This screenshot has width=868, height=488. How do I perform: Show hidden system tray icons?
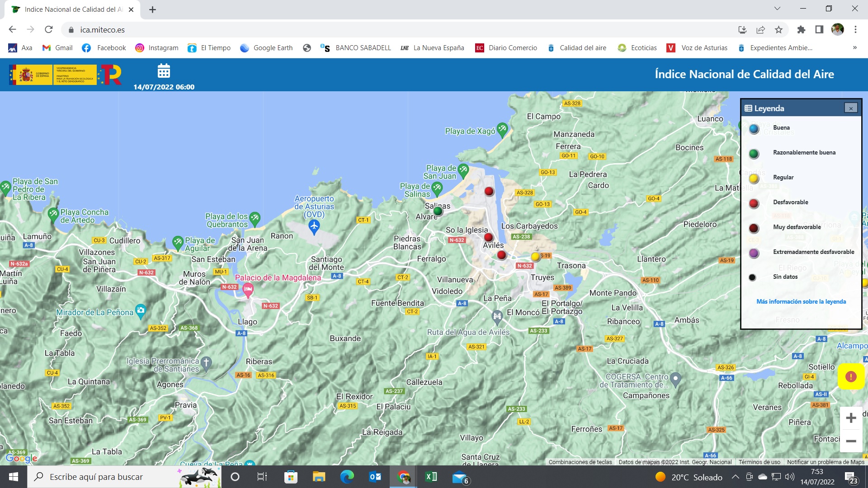pos(736,477)
